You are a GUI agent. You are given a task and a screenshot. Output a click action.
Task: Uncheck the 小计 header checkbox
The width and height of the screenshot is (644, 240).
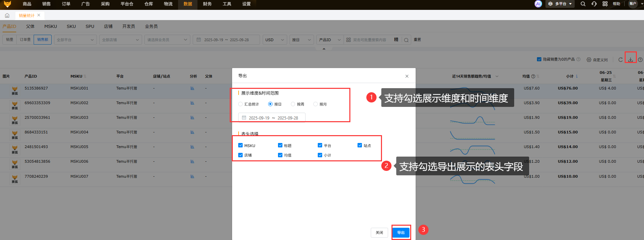click(320, 155)
